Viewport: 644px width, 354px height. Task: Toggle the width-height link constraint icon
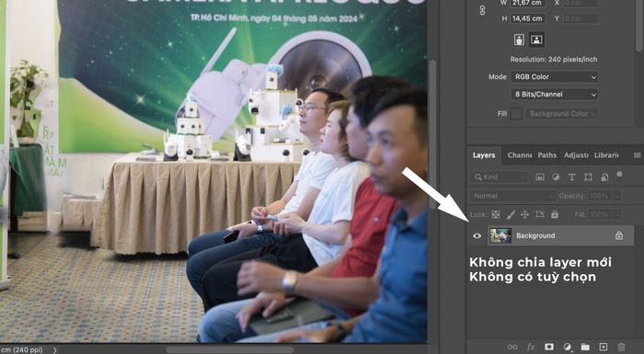click(482, 11)
